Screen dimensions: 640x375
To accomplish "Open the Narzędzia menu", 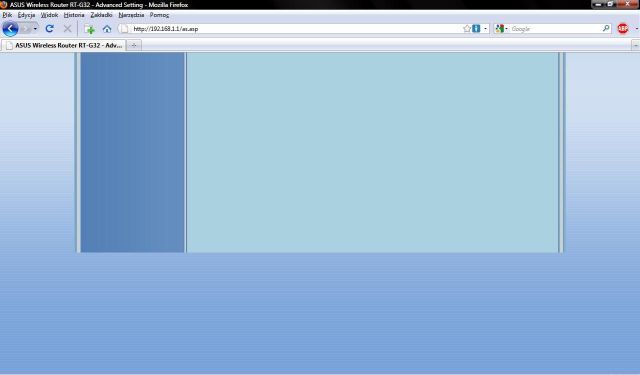I will pyautogui.click(x=131, y=15).
